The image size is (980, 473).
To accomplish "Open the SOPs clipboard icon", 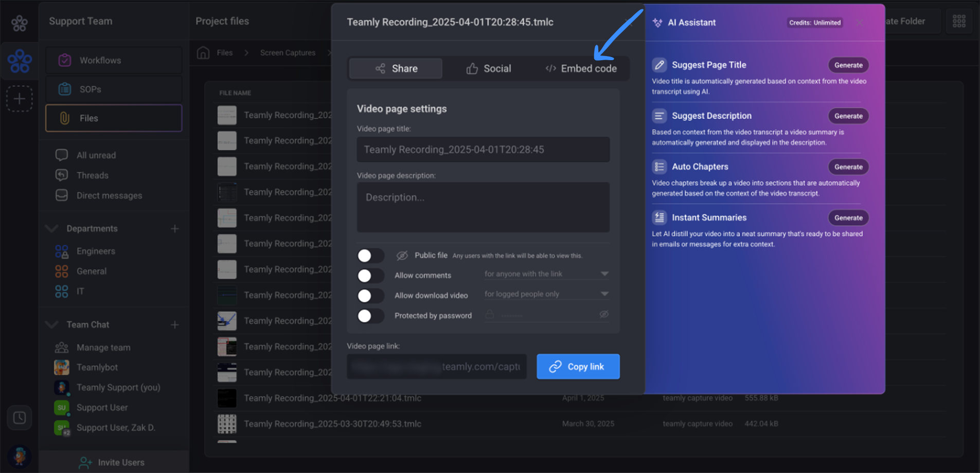I will (x=64, y=89).
